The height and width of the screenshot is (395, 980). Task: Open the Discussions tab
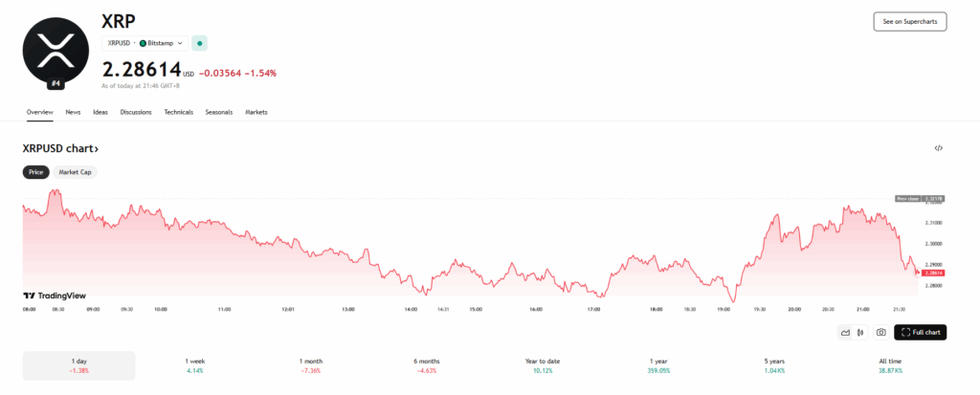[x=136, y=113]
